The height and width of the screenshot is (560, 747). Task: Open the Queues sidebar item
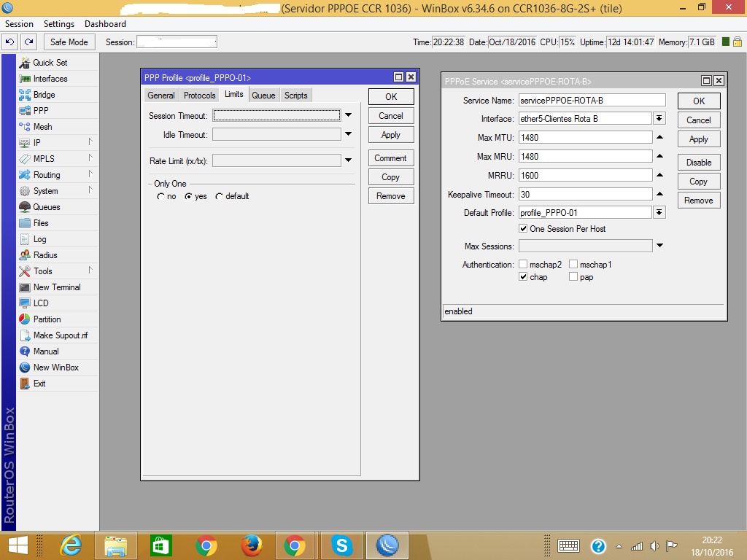[x=46, y=207]
